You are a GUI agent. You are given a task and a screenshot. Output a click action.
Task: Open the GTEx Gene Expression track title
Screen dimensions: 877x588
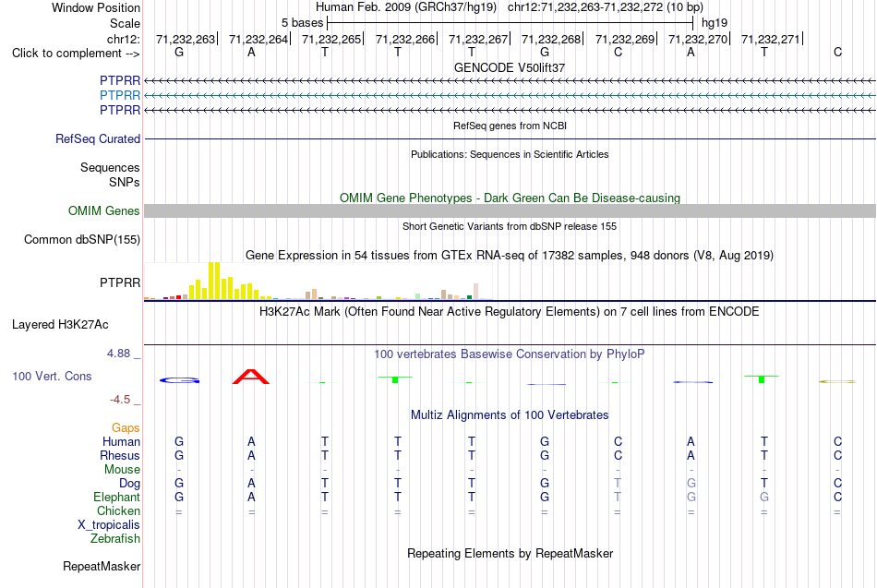510,256
